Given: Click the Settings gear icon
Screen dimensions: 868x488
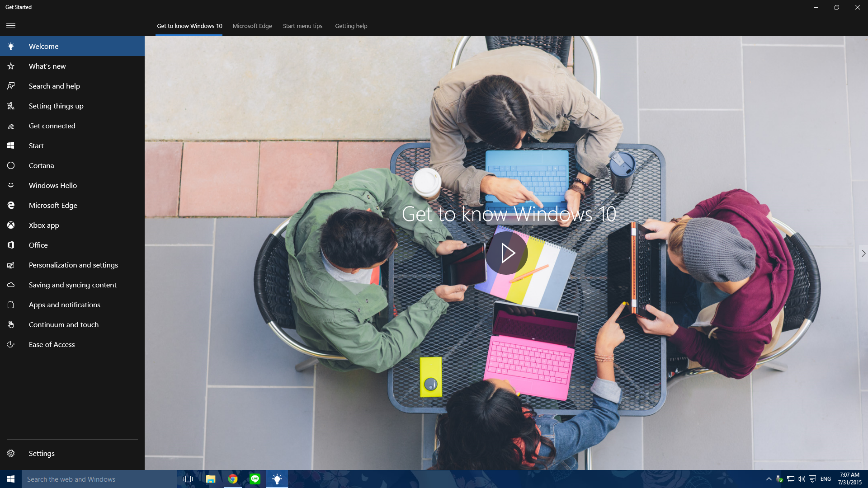Looking at the screenshot, I should (x=11, y=453).
